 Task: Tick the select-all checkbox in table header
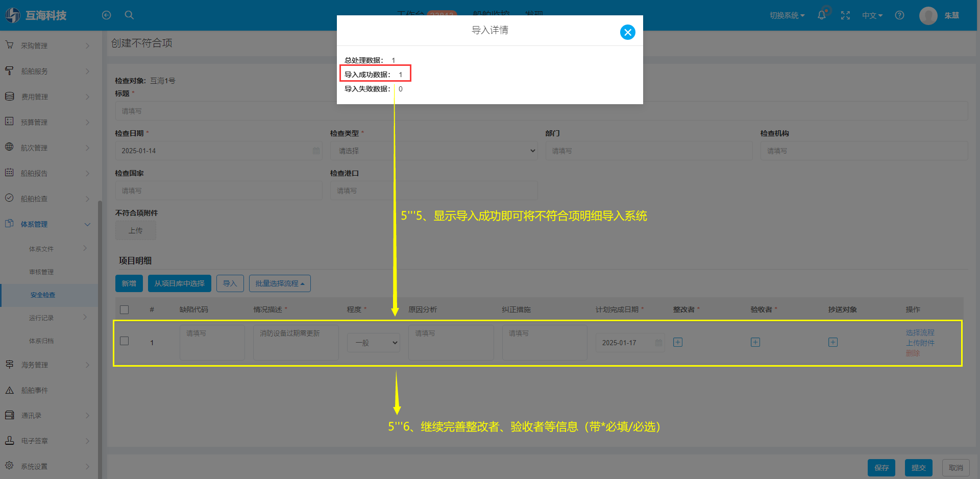(124, 309)
